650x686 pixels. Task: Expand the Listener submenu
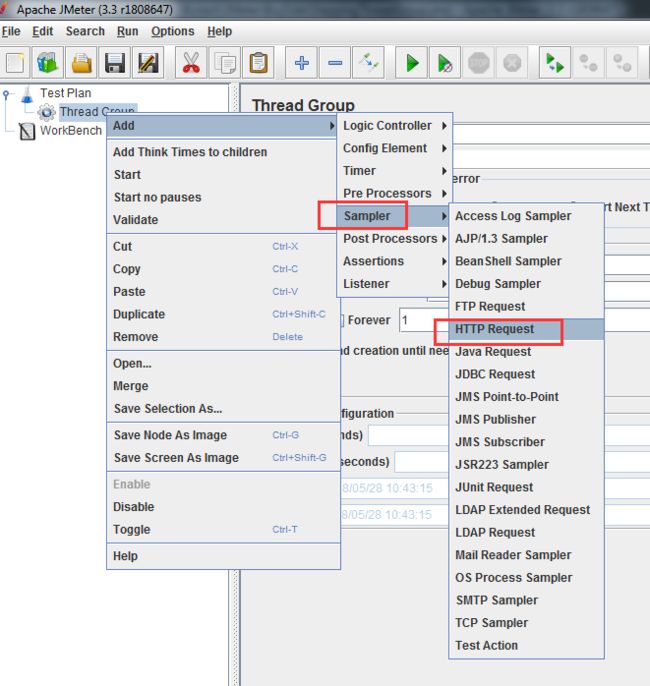(x=395, y=284)
